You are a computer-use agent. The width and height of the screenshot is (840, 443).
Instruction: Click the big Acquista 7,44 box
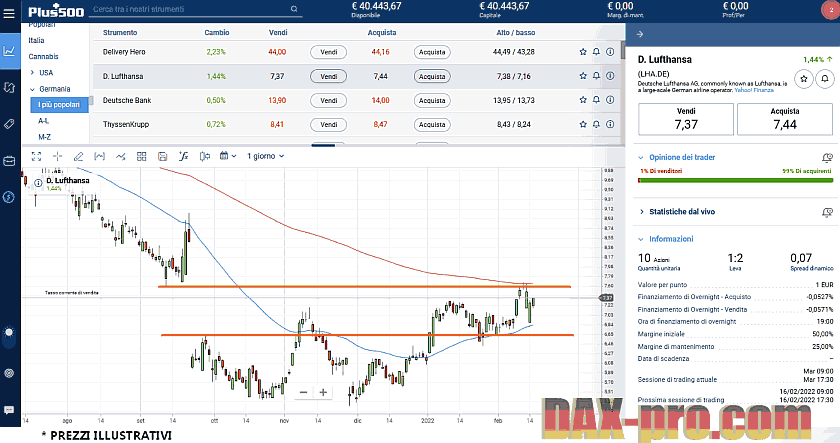(785, 119)
